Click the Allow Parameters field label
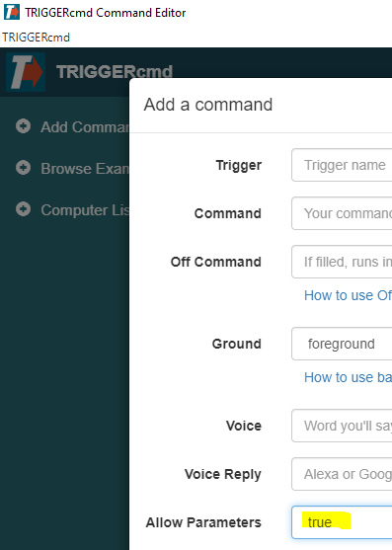The height and width of the screenshot is (550, 392). pyautogui.click(x=203, y=522)
